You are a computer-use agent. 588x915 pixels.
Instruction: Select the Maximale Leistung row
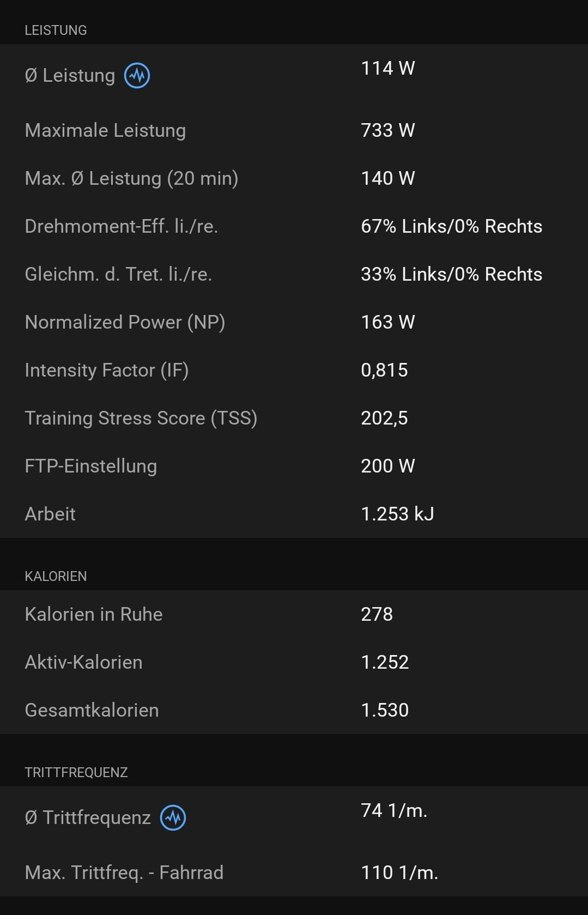coord(294,130)
